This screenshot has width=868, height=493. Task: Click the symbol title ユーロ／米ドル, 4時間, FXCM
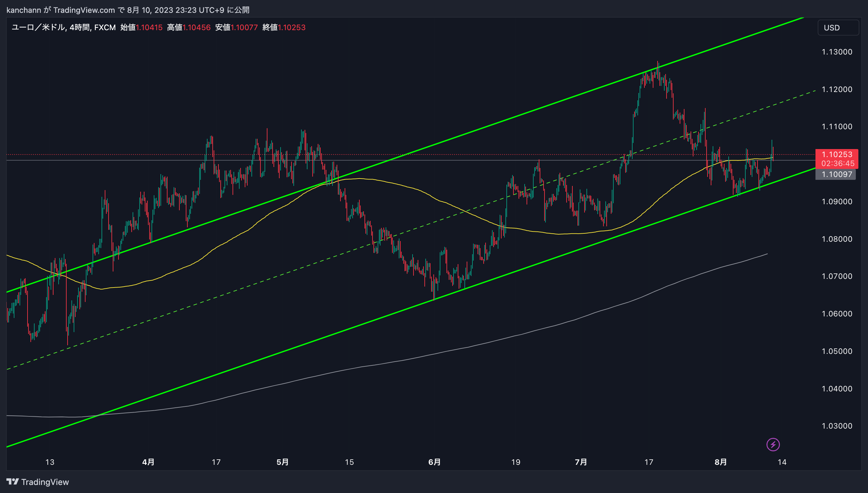click(x=64, y=28)
